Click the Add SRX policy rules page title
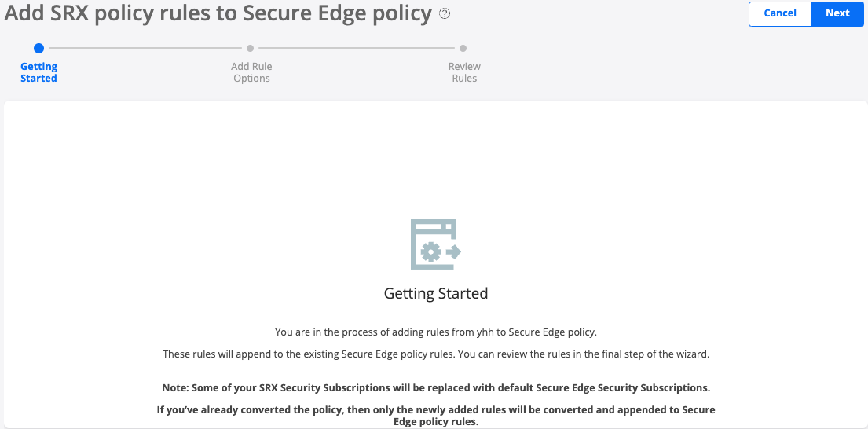 pyautogui.click(x=218, y=13)
